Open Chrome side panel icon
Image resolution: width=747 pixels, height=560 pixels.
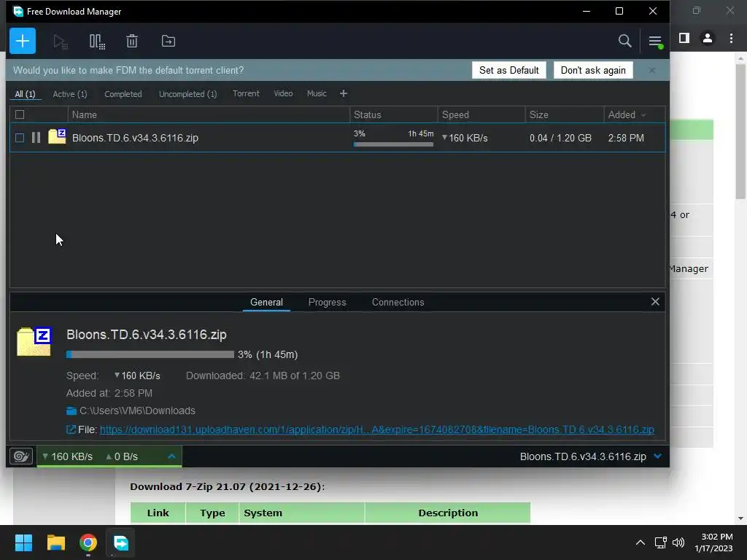pos(684,38)
